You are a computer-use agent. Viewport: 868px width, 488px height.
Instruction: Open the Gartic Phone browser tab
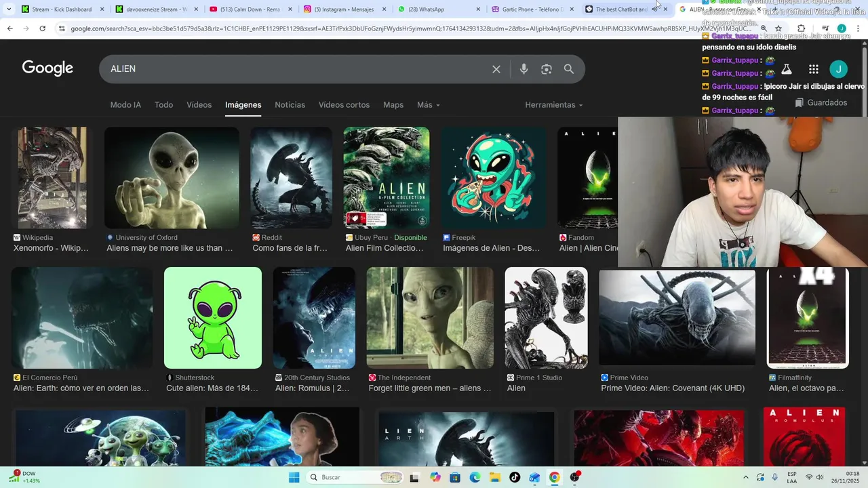click(x=532, y=9)
